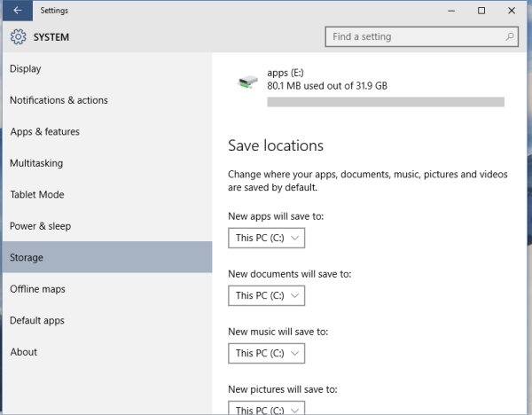Go to Default apps
The image size is (532, 415).
click(x=107, y=320)
